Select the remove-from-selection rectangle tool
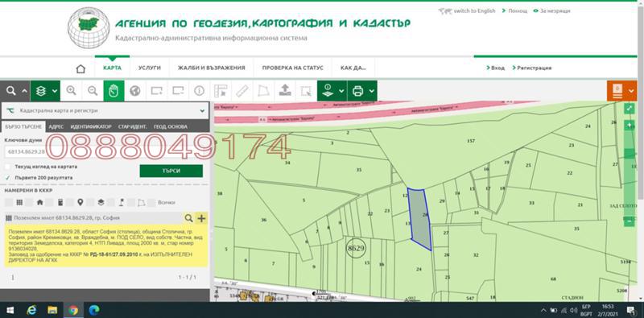 tap(178, 91)
